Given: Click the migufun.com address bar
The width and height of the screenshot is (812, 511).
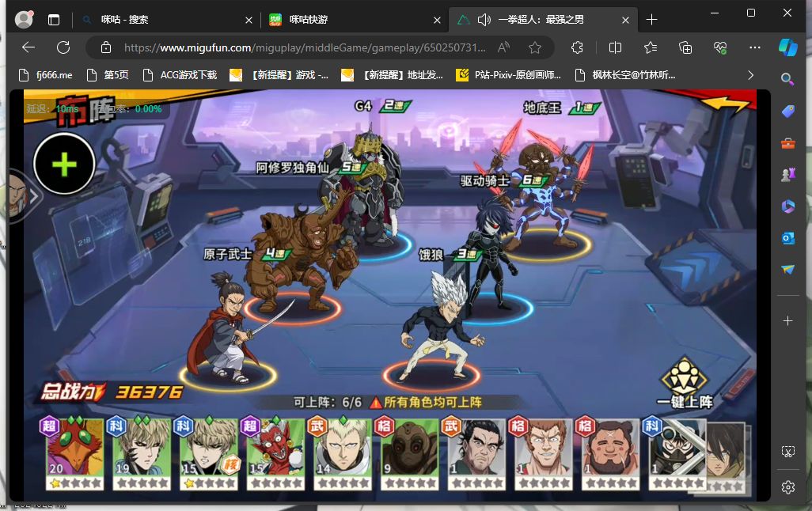Looking at the screenshot, I should [x=305, y=47].
